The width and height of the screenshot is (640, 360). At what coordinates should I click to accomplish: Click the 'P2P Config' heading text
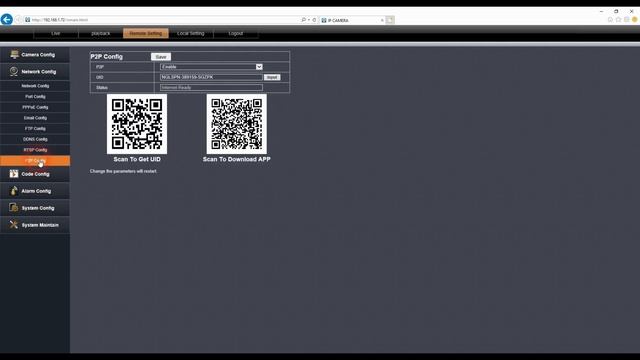107,57
